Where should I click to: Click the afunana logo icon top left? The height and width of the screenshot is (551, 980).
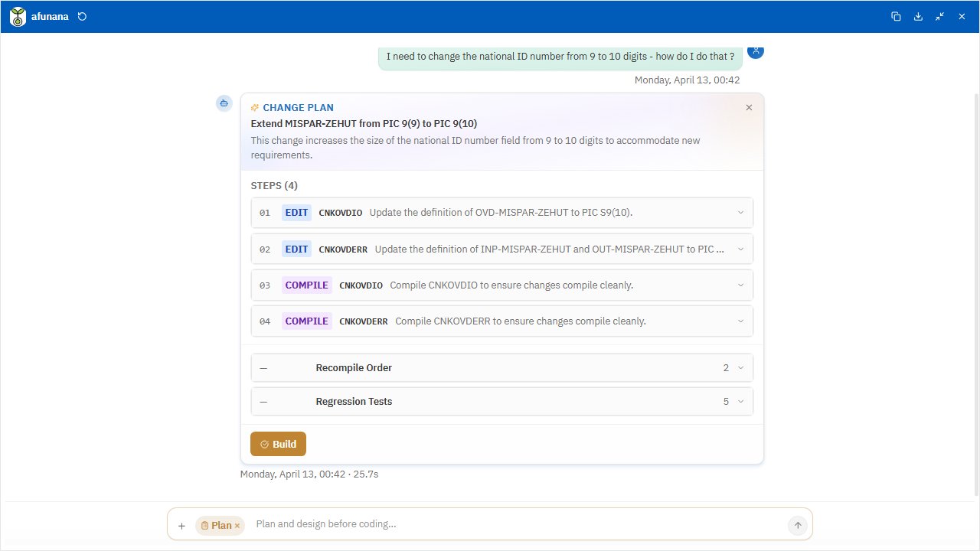pos(17,16)
